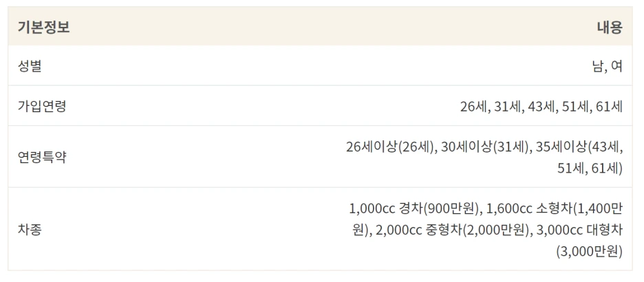
Task: Click the 여 value in 성별 row
Action: point(617,66)
